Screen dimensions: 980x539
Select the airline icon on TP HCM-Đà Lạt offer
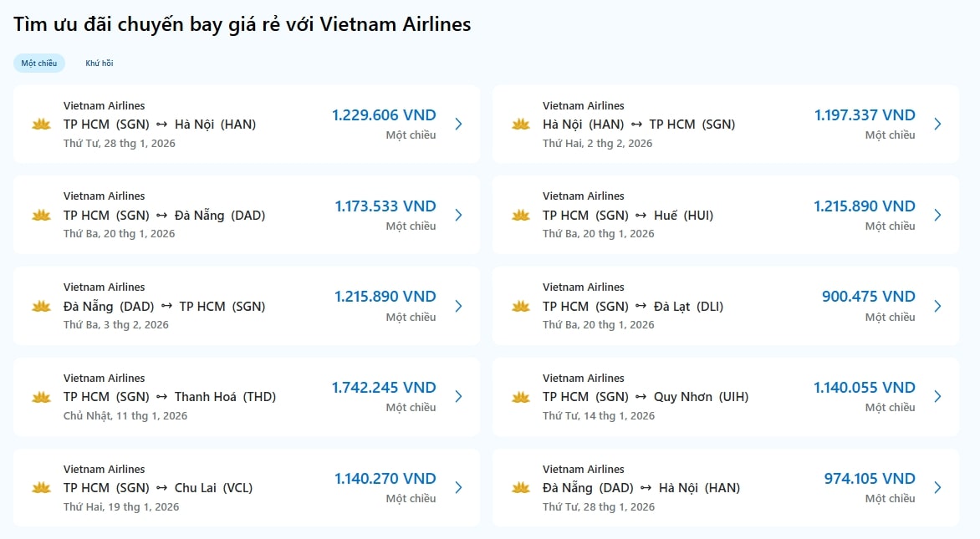tap(520, 306)
